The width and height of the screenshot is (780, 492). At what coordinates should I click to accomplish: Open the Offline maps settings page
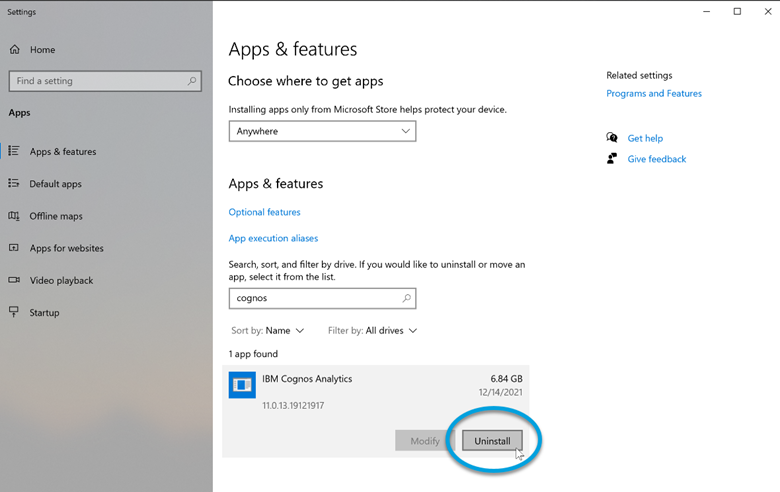(56, 216)
